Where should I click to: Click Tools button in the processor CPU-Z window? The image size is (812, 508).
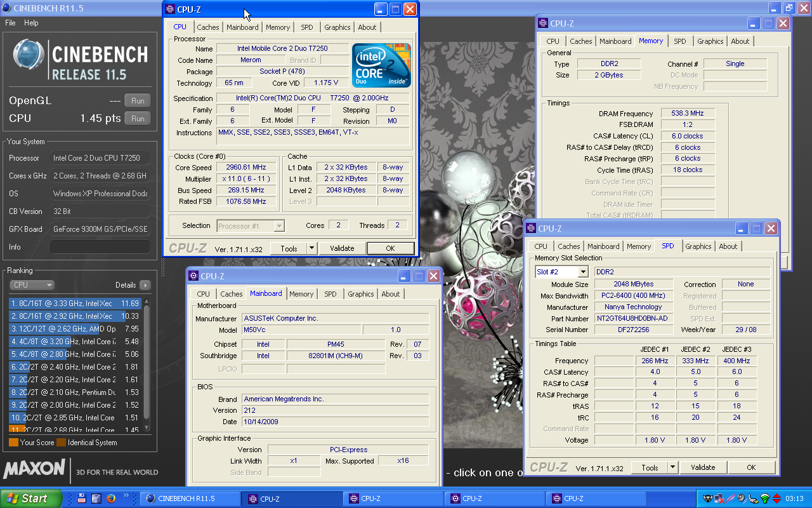tap(289, 248)
